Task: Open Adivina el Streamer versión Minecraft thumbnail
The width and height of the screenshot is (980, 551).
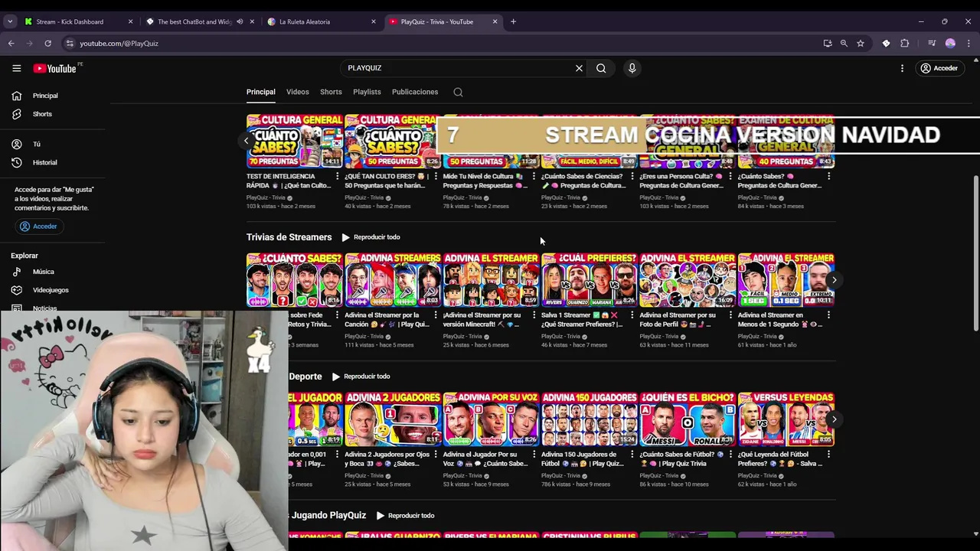Action: pos(491,280)
